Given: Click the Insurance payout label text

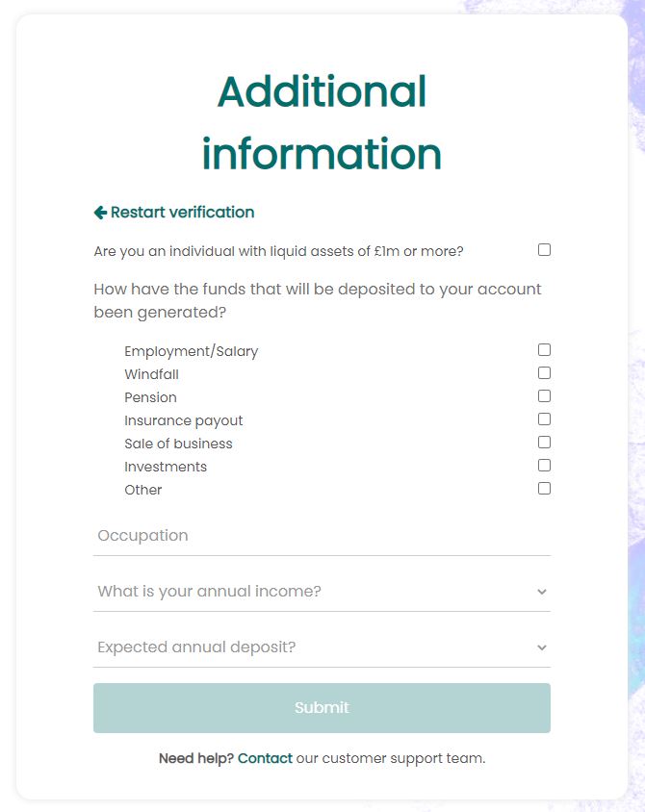Looking at the screenshot, I should pos(184,420).
